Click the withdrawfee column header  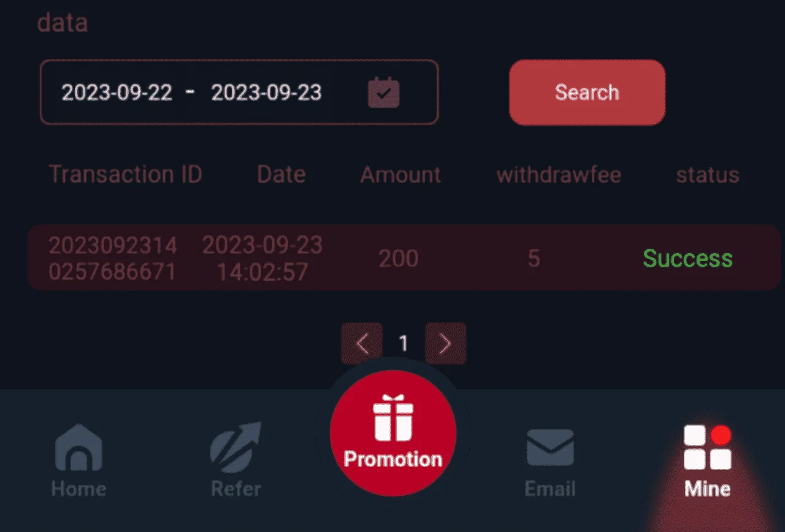(559, 175)
